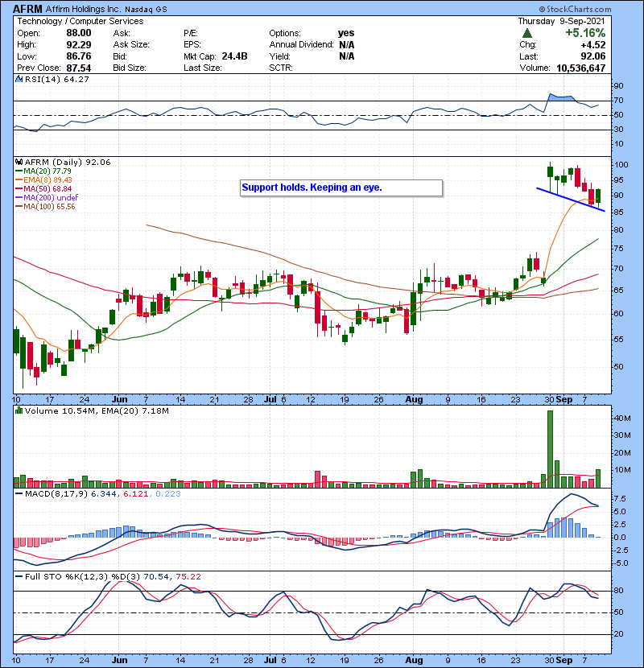Select the MACD histogram value 0.223

pos(168,494)
